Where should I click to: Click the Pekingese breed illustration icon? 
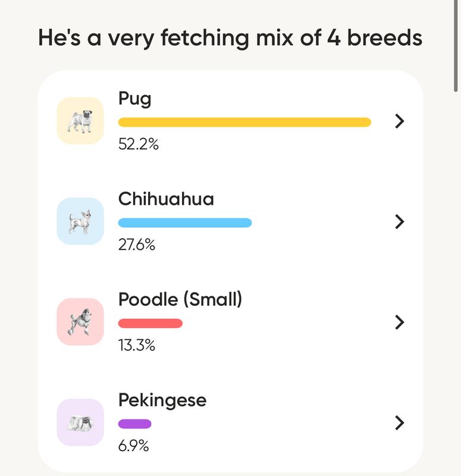coord(80,422)
